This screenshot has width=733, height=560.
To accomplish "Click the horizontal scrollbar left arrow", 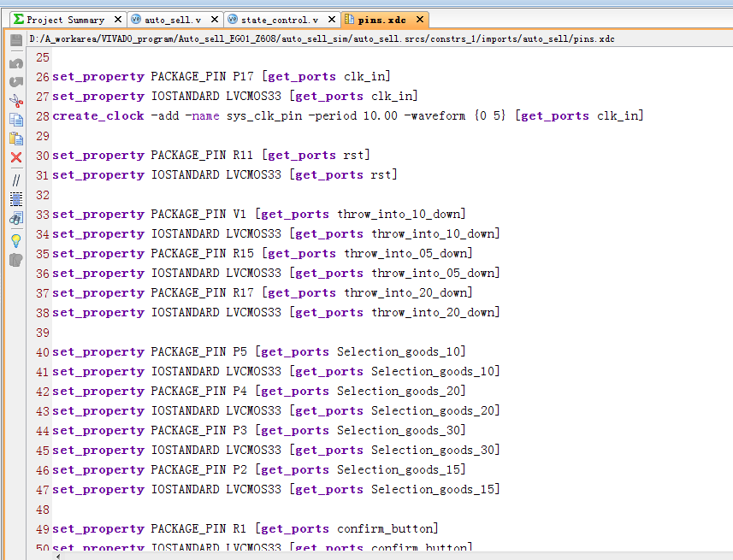I will [x=58, y=557].
